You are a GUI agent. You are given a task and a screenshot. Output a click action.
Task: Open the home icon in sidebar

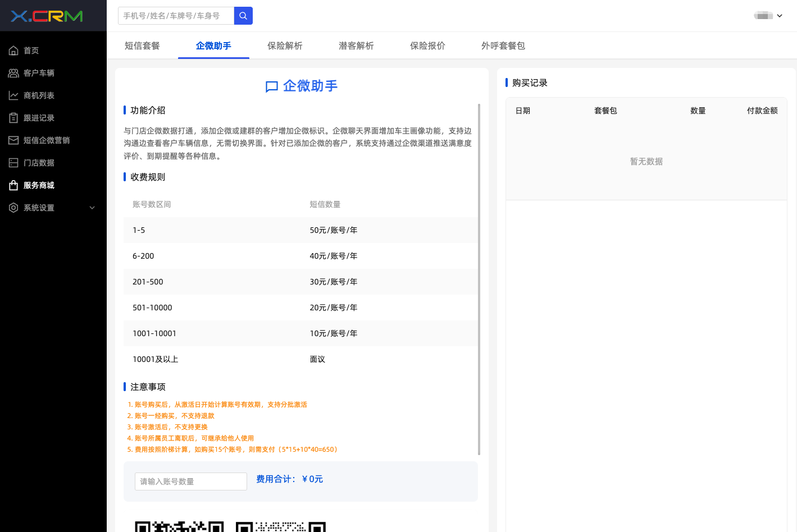click(13, 51)
